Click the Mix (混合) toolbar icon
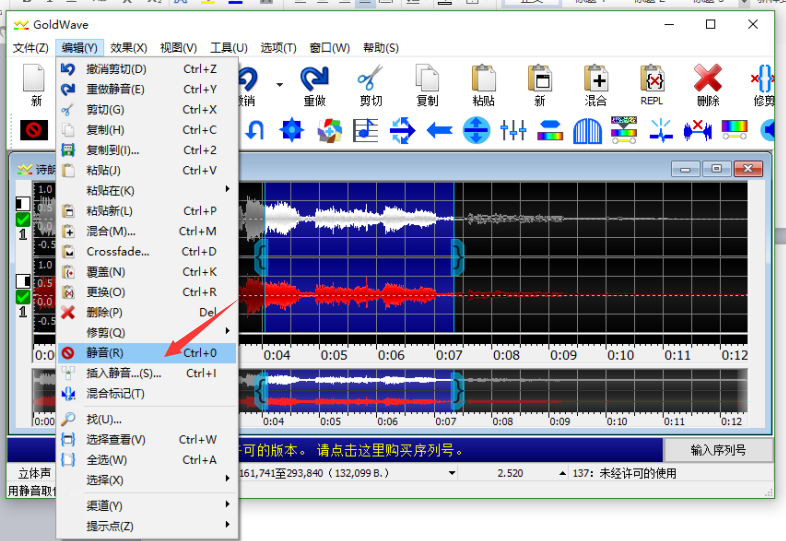This screenshot has width=786, height=541. [x=596, y=85]
